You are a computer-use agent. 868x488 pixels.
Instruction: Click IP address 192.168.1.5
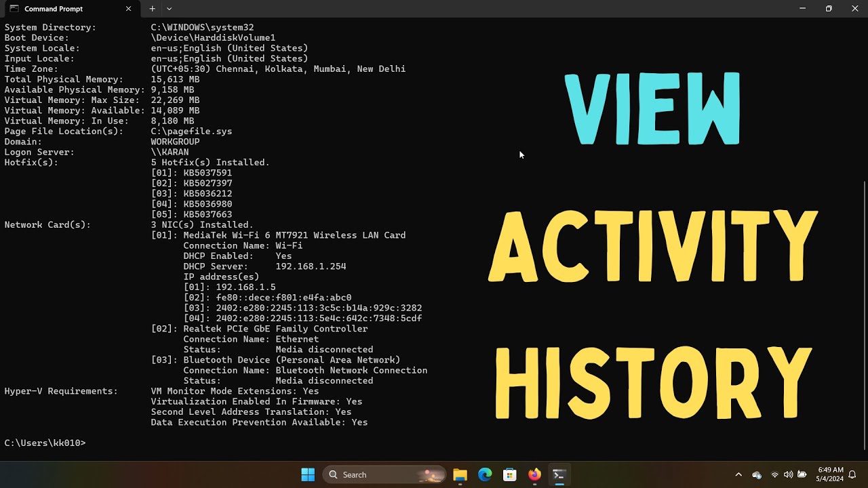click(x=245, y=287)
